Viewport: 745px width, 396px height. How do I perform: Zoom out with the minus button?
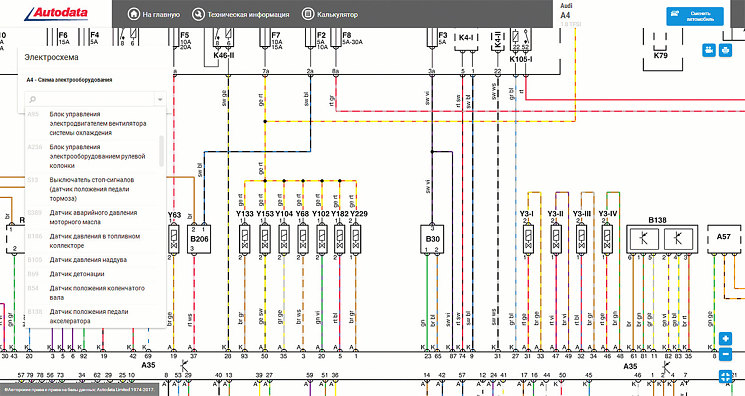725,355
